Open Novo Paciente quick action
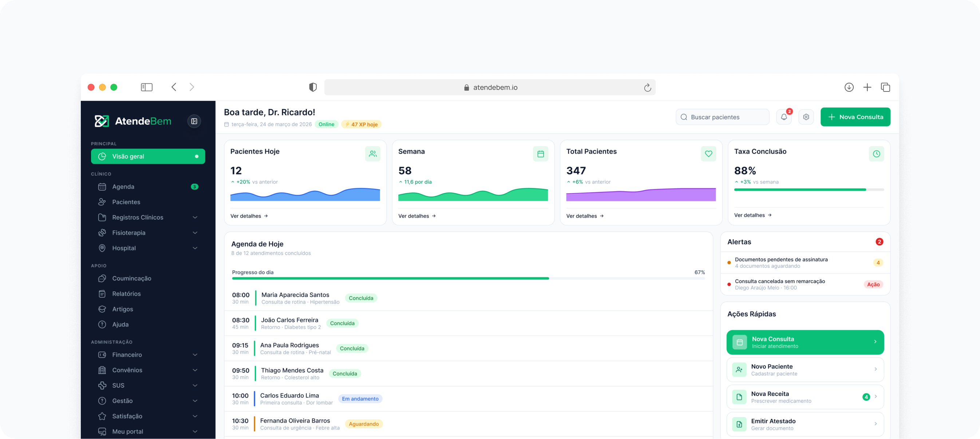 pyautogui.click(x=805, y=370)
